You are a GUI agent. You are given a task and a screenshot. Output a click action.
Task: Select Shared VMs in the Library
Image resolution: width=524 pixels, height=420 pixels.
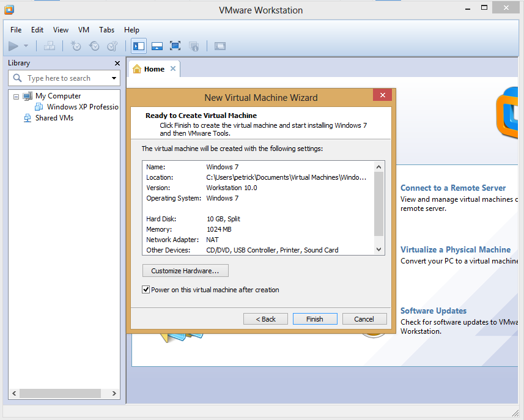(54, 118)
